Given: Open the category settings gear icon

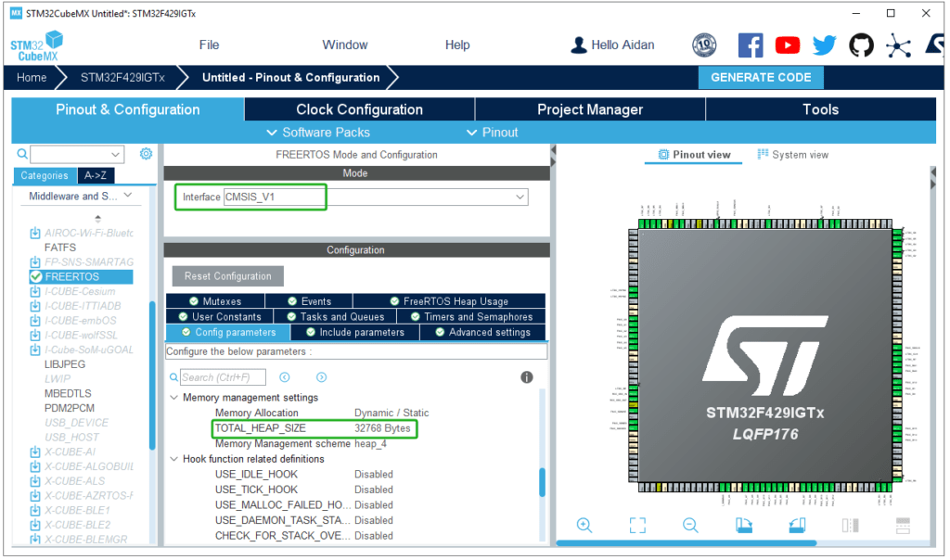Looking at the screenshot, I should (146, 154).
